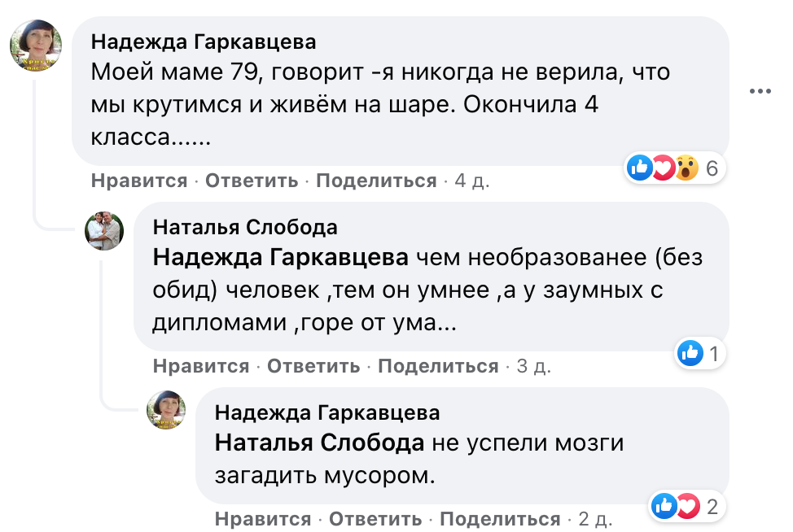Open the 4 д. timestamp of first comment

click(471, 181)
